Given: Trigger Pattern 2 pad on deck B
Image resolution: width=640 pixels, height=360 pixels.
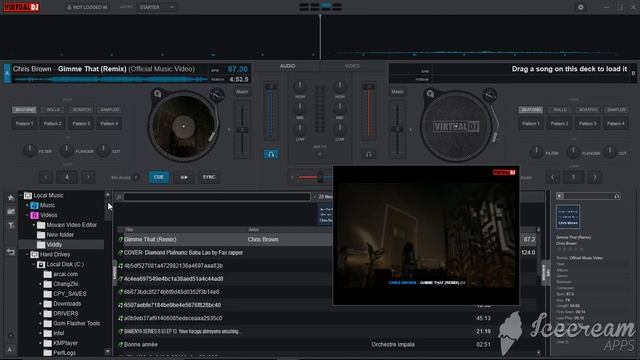Looking at the screenshot, I should 559,123.
